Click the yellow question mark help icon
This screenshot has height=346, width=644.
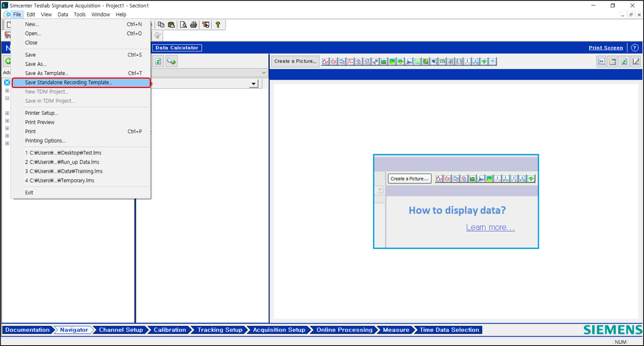[x=218, y=24]
